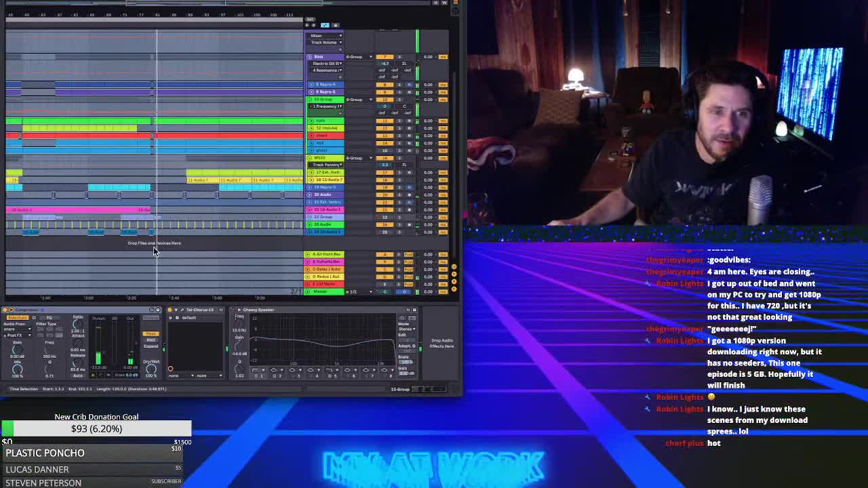Open the Audio From snare dropdown

click(17, 329)
